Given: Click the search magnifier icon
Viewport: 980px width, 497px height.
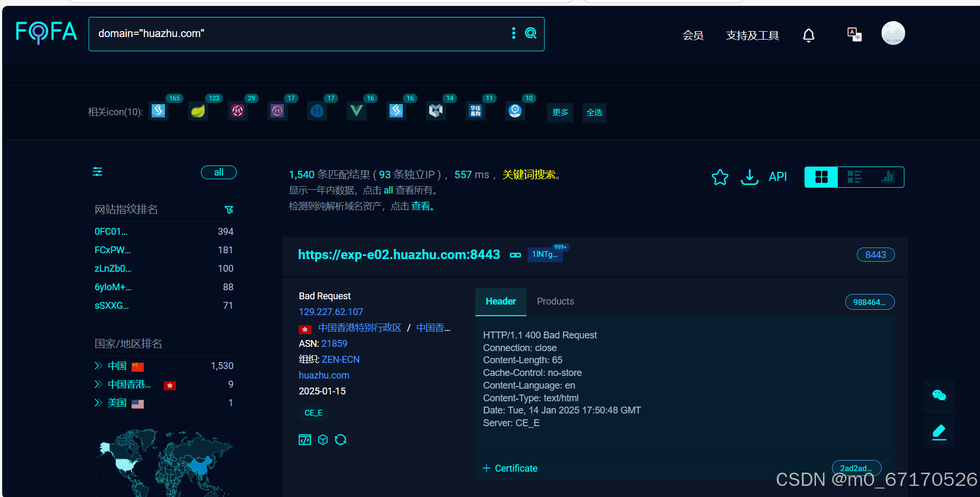Looking at the screenshot, I should [531, 33].
